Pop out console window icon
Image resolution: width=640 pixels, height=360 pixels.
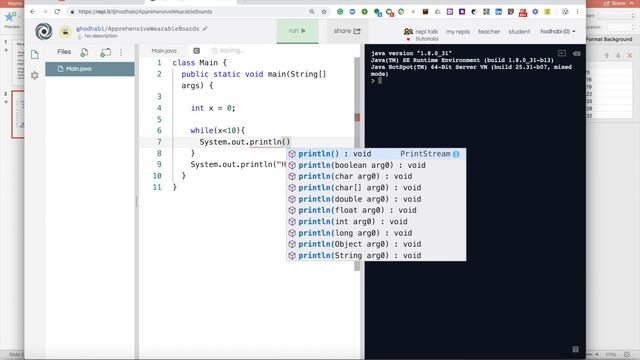coord(562,53)
